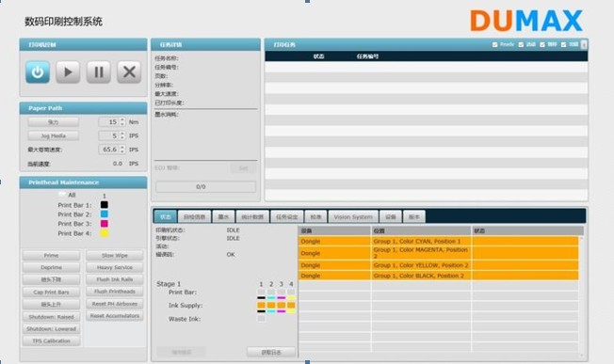Cancel the job with the X icon
Viewport: 614px width, 364px height.
[129, 71]
